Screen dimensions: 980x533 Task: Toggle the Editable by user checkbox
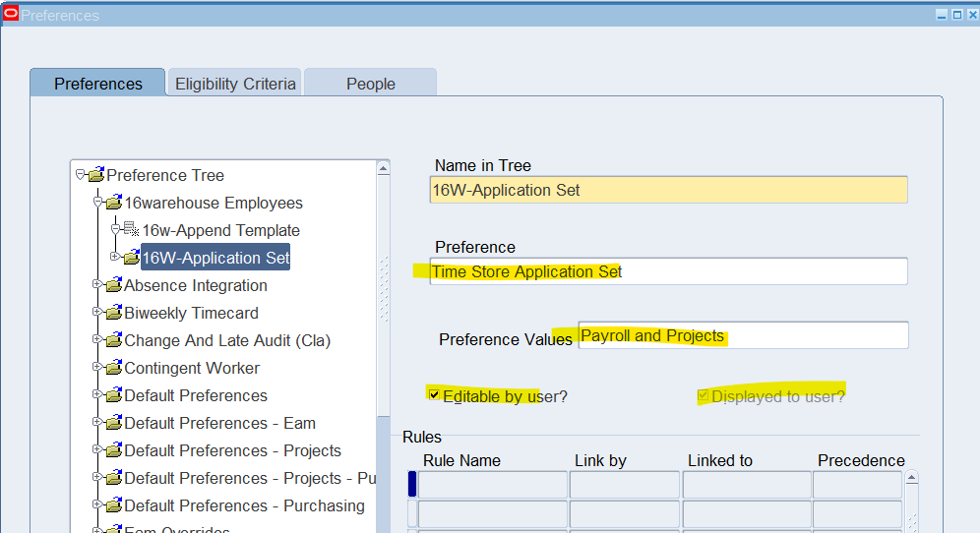pyautogui.click(x=435, y=395)
